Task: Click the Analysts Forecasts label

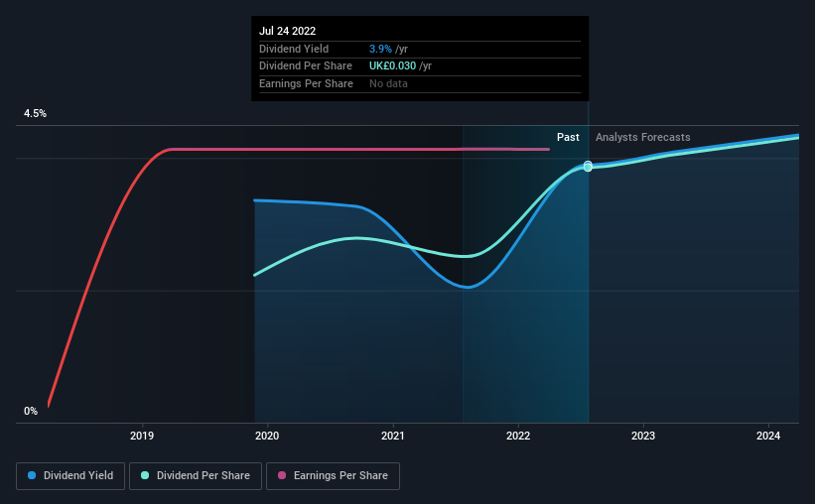Action: click(643, 137)
